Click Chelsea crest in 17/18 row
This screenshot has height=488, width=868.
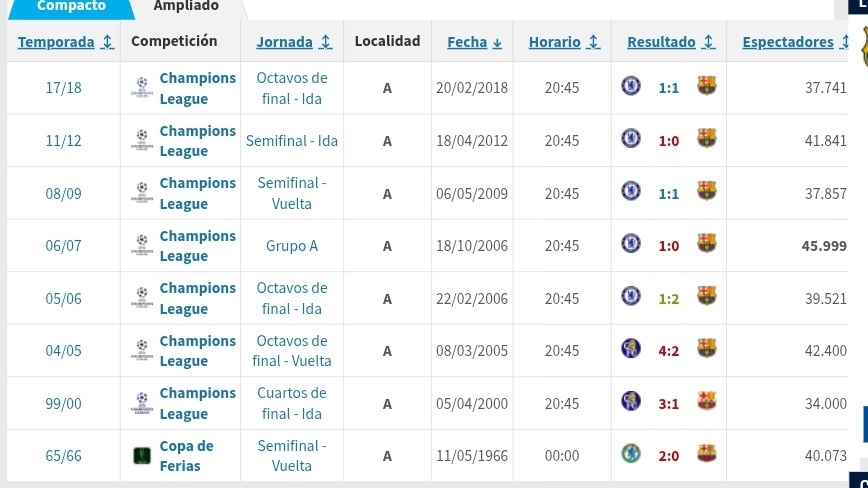pyautogui.click(x=631, y=86)
